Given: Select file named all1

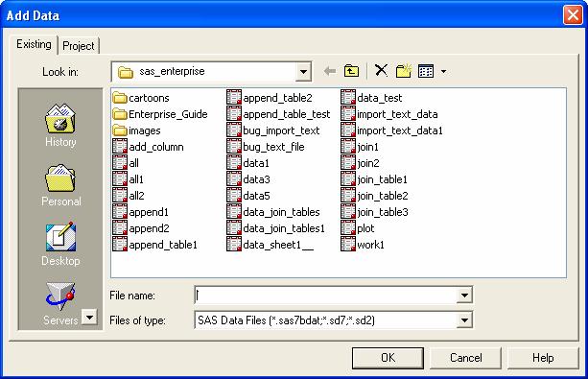Looking at the screenshot, I should (x=128, y=179).
